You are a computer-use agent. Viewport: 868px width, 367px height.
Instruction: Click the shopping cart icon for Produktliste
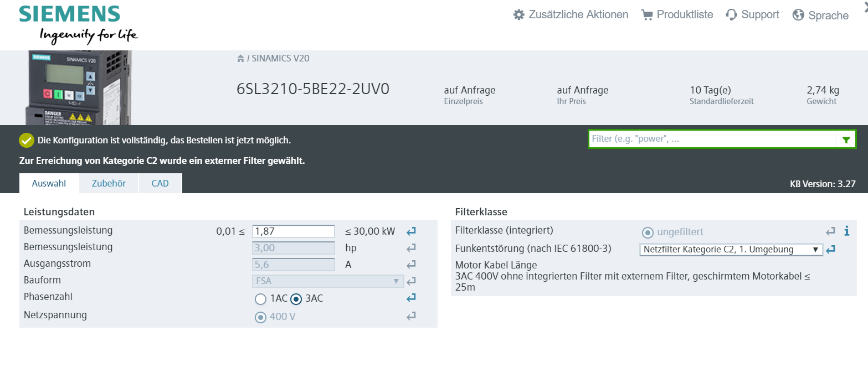646,15
